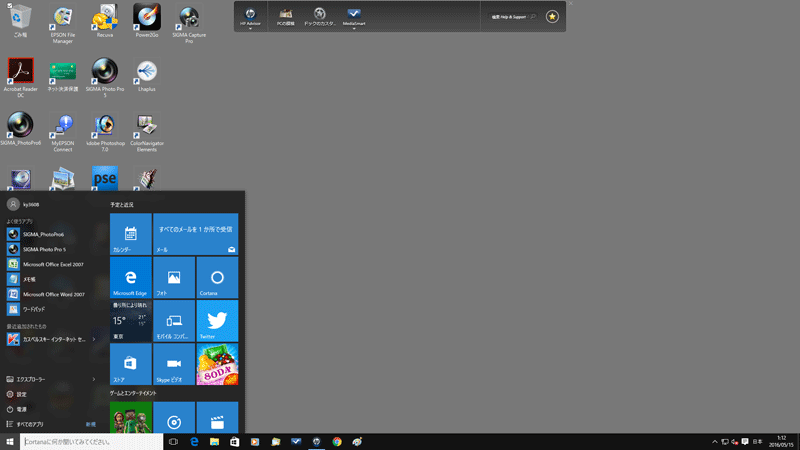Expand the MediaSmart dropdown arrow
The width and height of the screenshot is (800, 450).
[354, 29]
